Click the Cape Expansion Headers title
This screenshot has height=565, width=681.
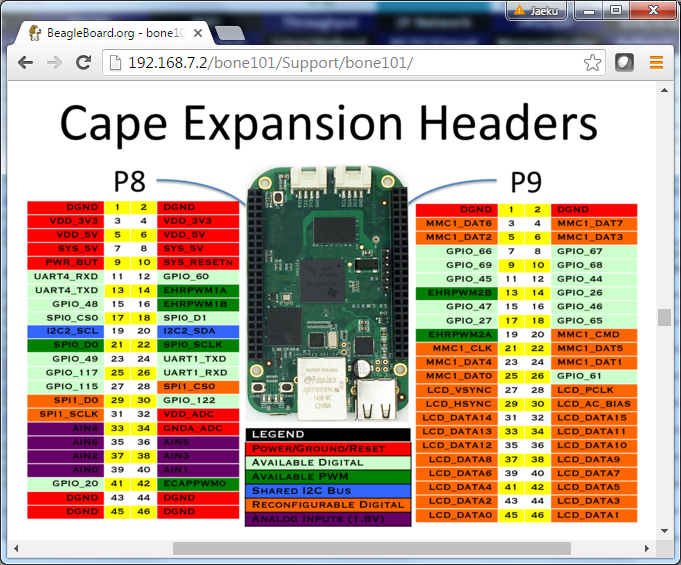(329, 123)
